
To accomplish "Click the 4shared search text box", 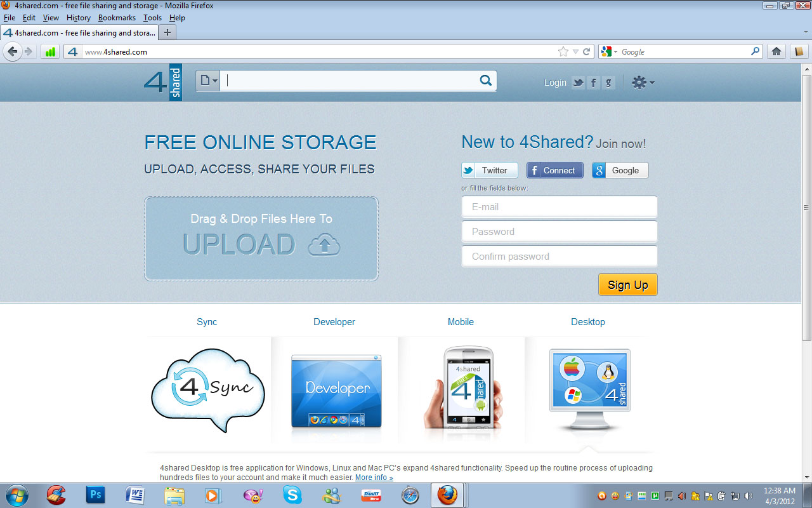I will [349, 81].
